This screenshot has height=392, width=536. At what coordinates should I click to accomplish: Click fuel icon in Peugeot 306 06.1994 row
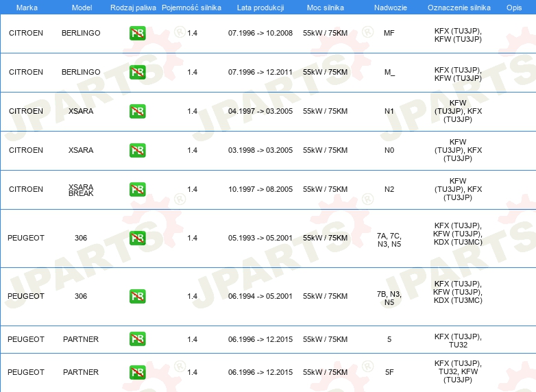pos(137,296)
